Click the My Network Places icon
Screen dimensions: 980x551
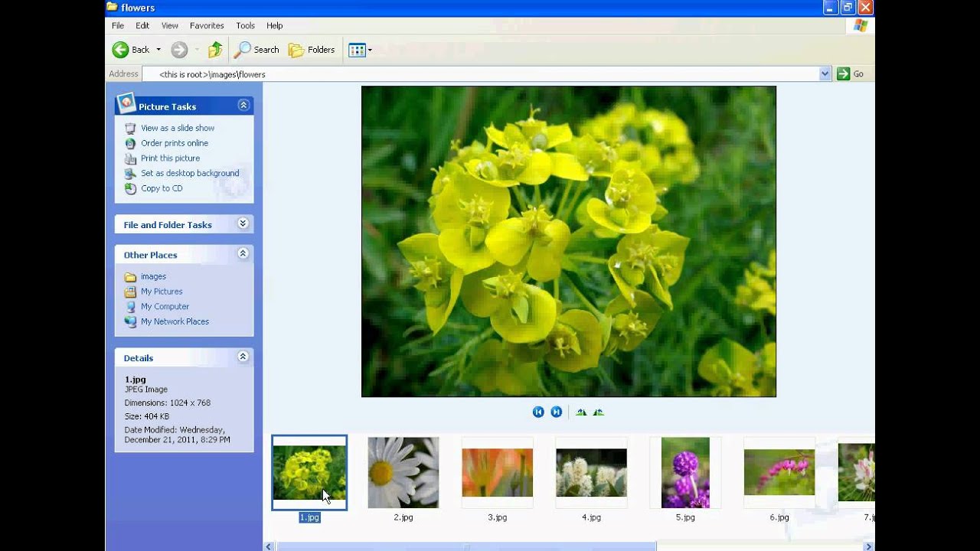(130, 321)
